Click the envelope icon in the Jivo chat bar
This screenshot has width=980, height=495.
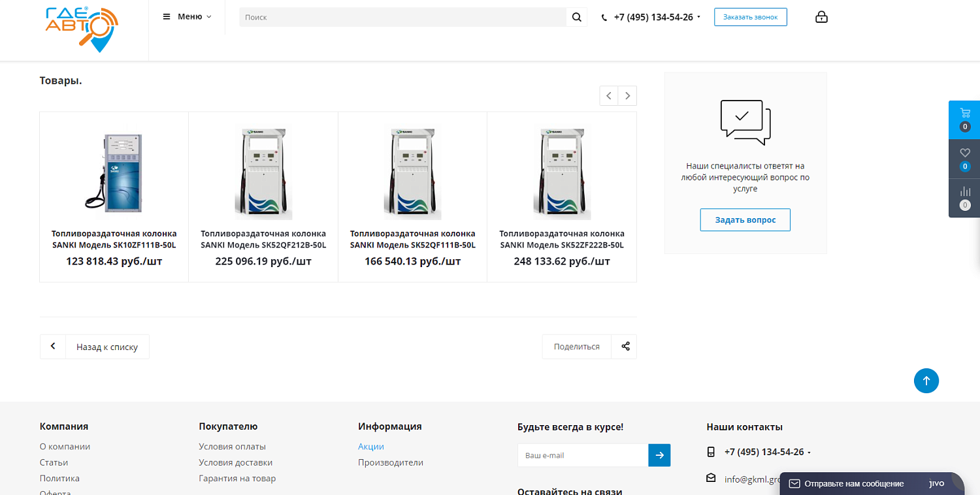(794, 484)
